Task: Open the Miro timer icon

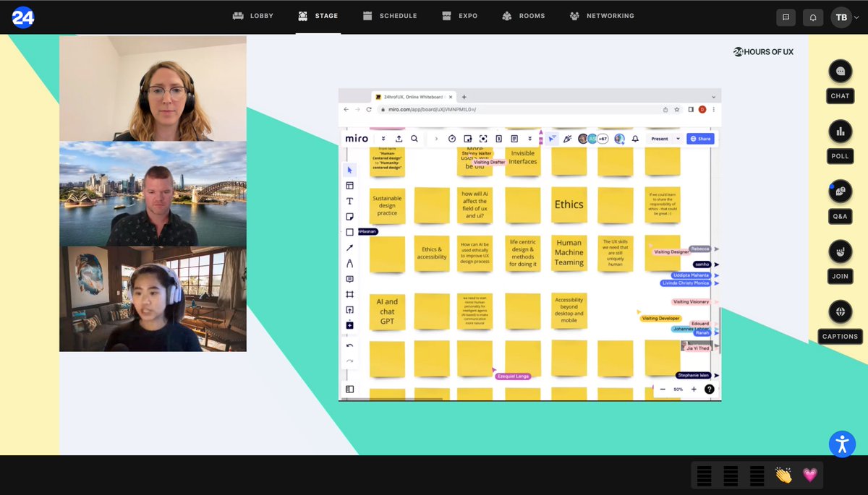Action: tap(452, 138)
